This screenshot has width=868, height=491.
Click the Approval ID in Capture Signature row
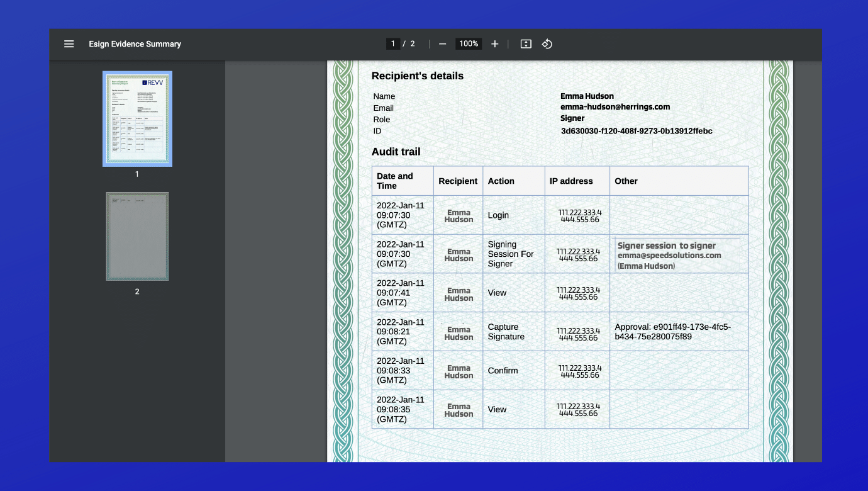pyautogui.click(x=672, y=332)
